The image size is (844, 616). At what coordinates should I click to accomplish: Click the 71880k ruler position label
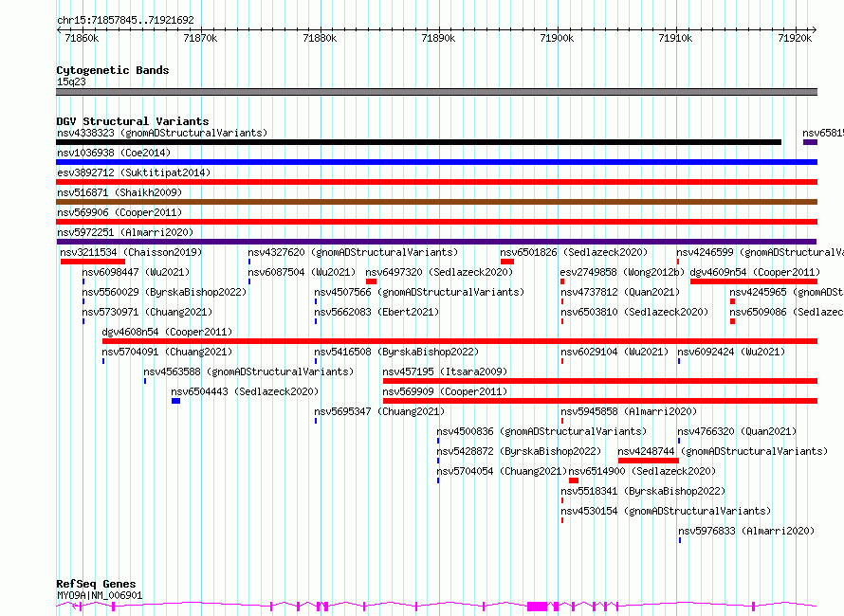pyautogui.click(x=320, y=38)
